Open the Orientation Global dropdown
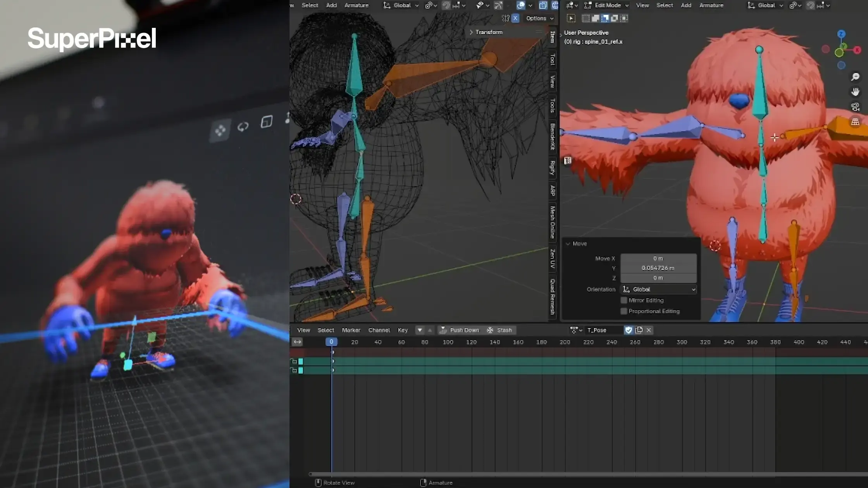 (658, 289)
